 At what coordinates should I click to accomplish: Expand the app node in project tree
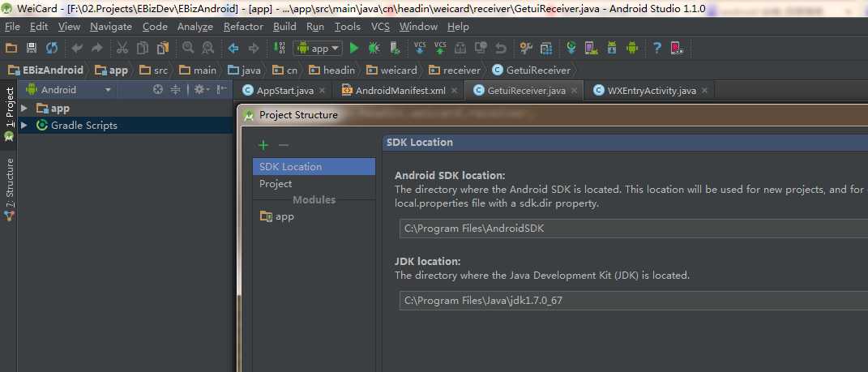(24, 108)
